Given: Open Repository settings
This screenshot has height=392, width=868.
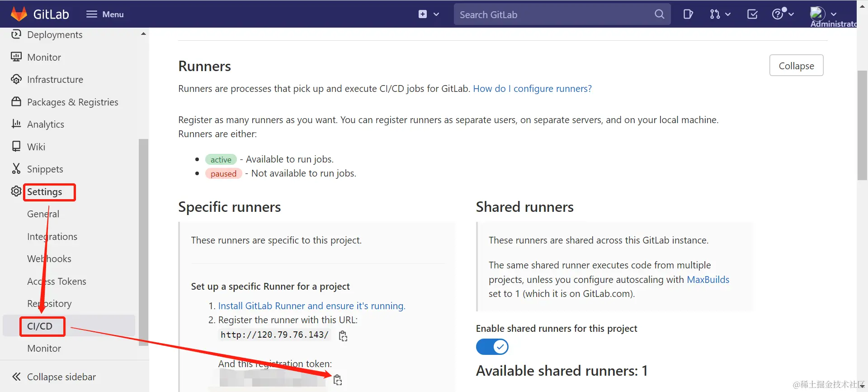Looking at the screenshot, I should click(x=49, y=304).
